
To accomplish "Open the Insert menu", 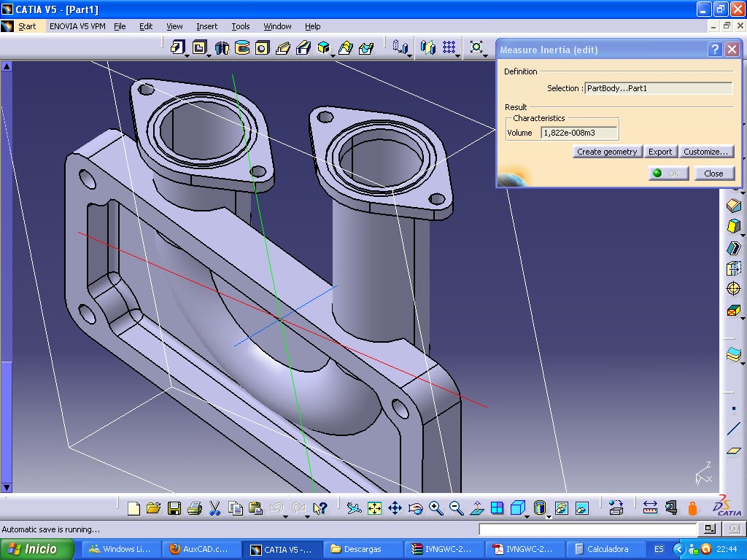I will pos(206,26).
